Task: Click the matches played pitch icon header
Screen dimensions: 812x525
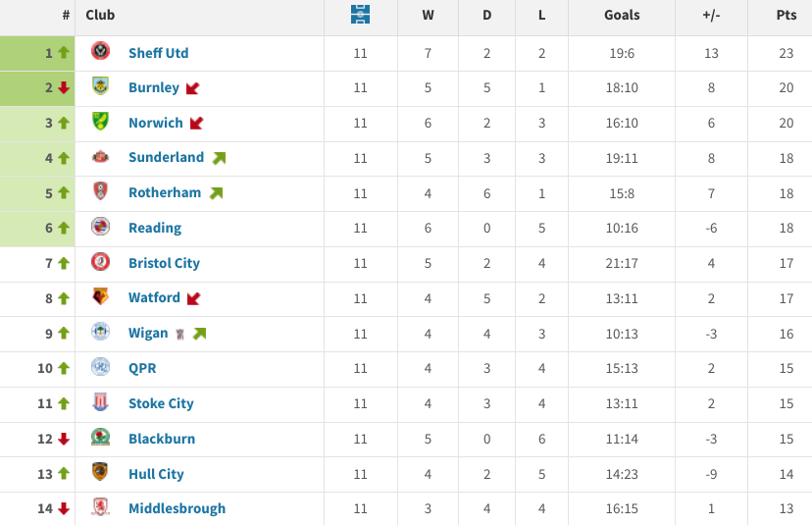Action: click(x=360, y=15)
